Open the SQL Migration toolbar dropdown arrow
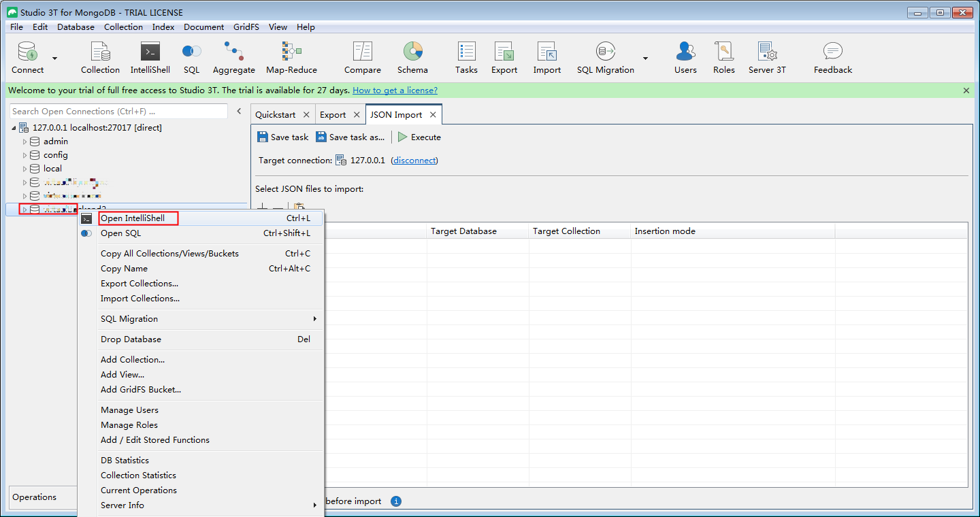The height and width of the screenshot is (517, 980). tap(645, 59)
